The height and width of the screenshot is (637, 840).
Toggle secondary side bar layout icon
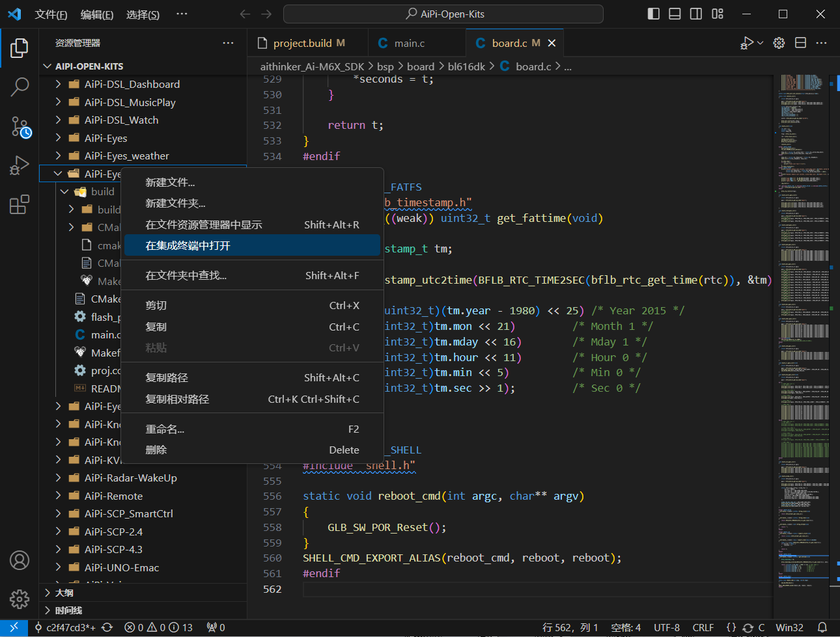[x=696, y=14]
